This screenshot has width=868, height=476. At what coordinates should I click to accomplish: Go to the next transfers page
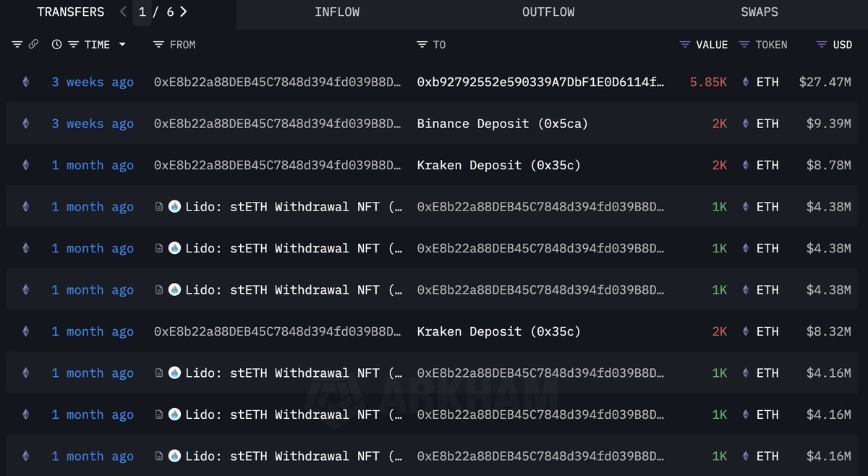pyautogui.click(x=184, y=12)
